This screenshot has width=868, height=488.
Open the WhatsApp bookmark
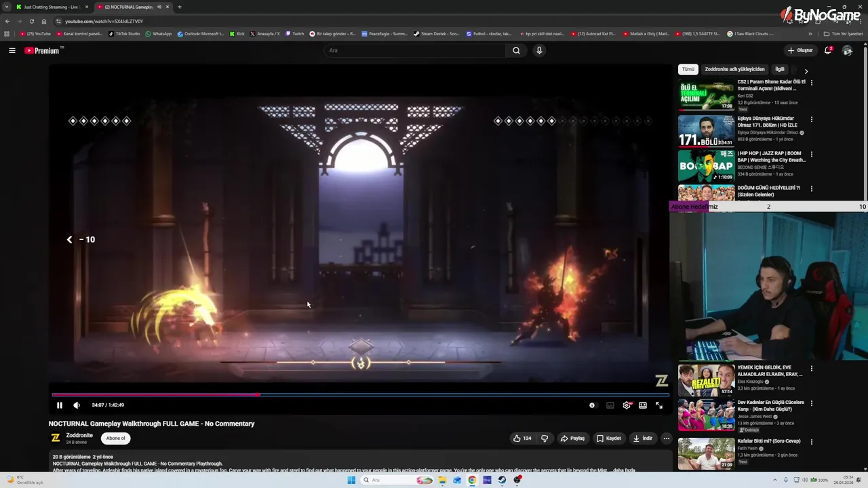[159, 33]
